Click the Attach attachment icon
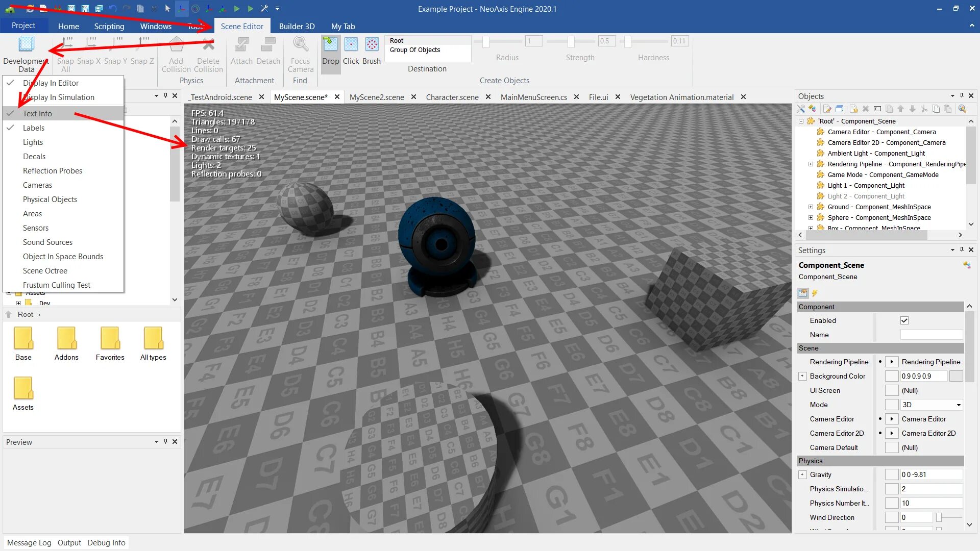980x551 pixels. pyautogui.click(x=241, y=45)
